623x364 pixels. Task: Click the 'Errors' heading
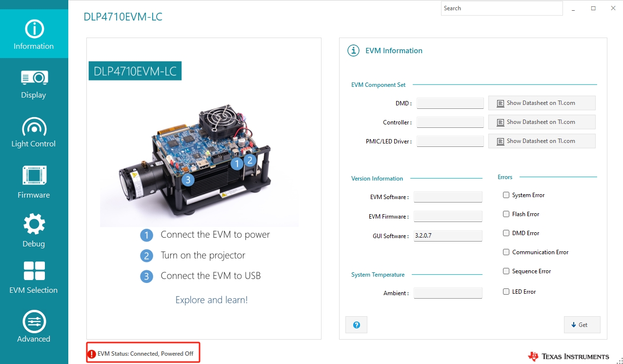505,177
